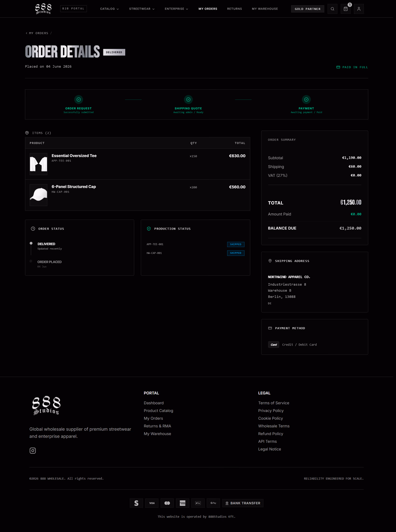
Task: Open My Warehouse footer link
Action: point(157,434)
